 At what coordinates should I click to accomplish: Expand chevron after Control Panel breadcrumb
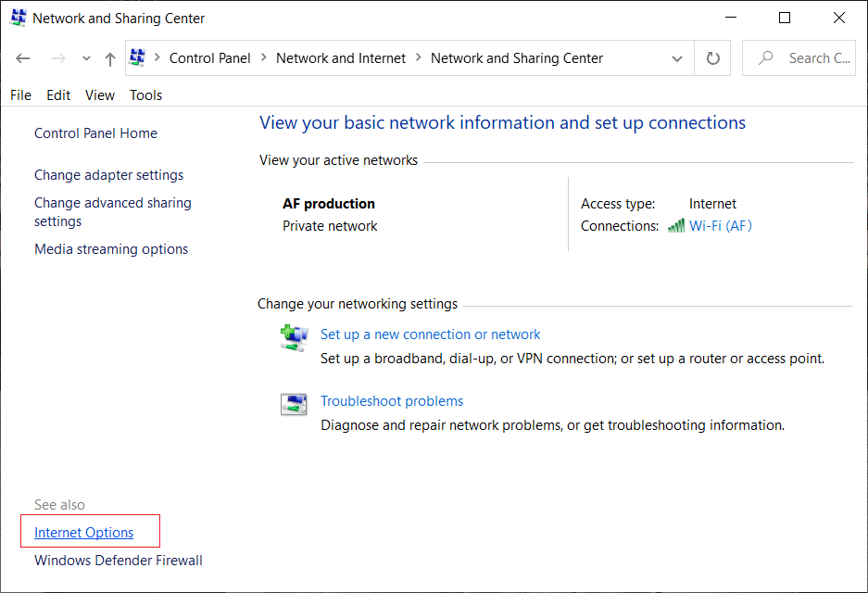263,57
